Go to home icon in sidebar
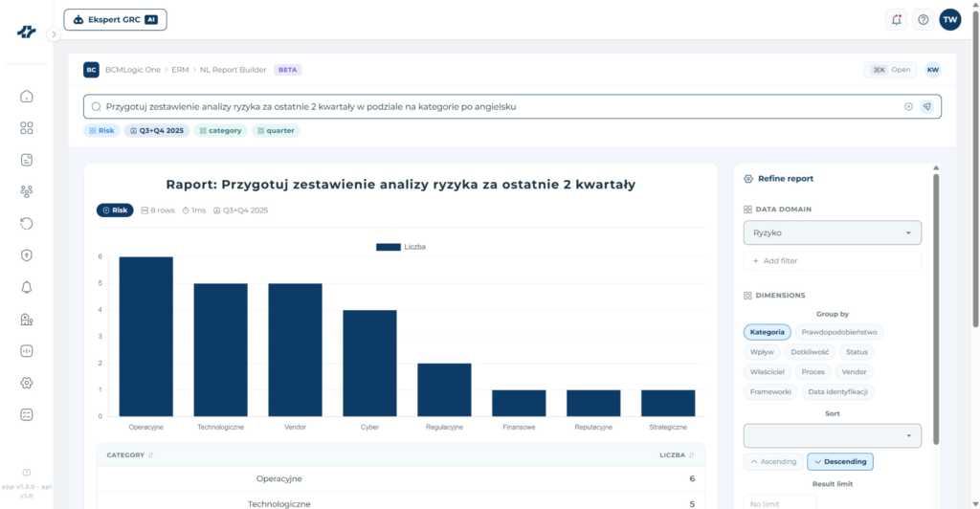The width and height of the screenshot is (980, 509). (26, 97)
